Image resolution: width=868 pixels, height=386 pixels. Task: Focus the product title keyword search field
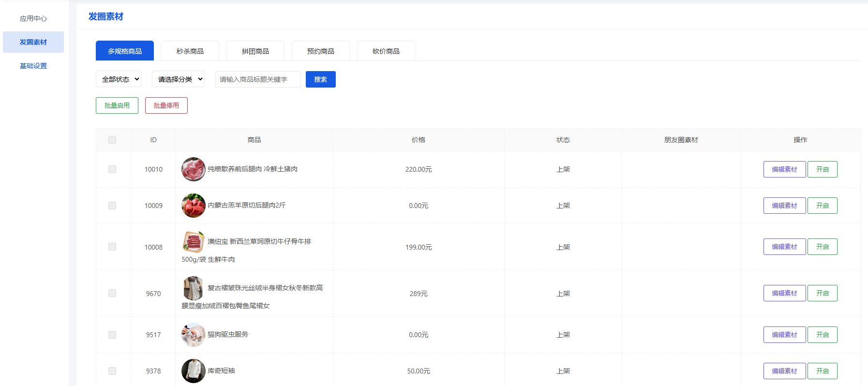pyautogui.click(x=258, y=79)
